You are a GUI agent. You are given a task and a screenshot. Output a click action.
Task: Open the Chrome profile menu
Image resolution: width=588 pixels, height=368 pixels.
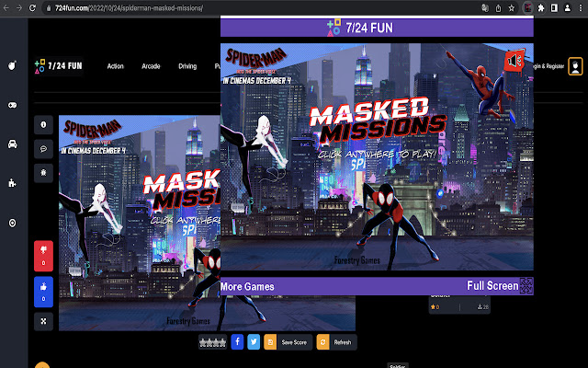tap(568, 8)
